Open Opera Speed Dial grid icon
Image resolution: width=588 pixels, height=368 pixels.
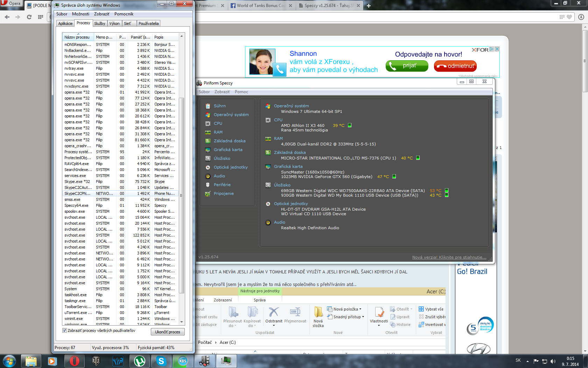41,17
